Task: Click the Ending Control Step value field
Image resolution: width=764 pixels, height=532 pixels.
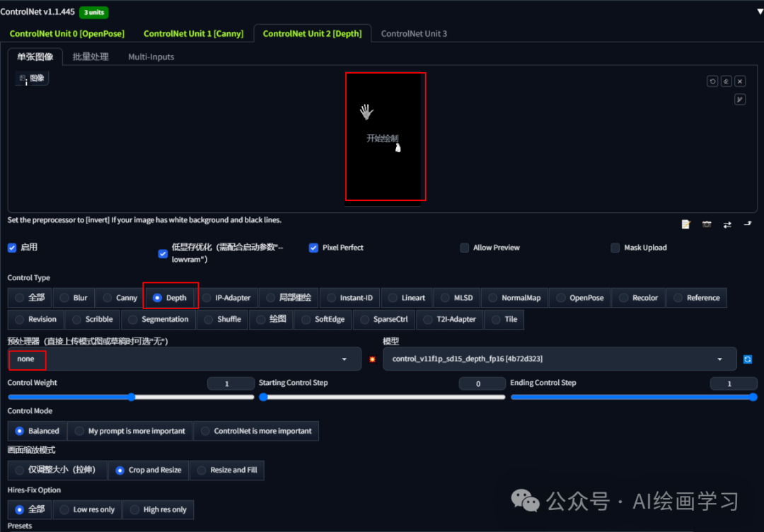Action: pyautogui.click(x=734, y=384)
